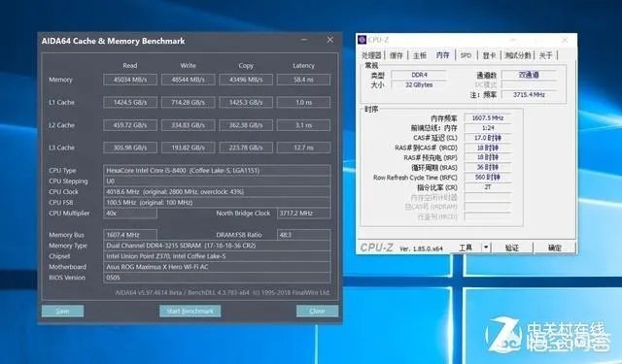Image resolution: width=622 pixels, height=364 pixels.
Task: Click the 确定 button in CPU-Z
Action: (554, 248)
